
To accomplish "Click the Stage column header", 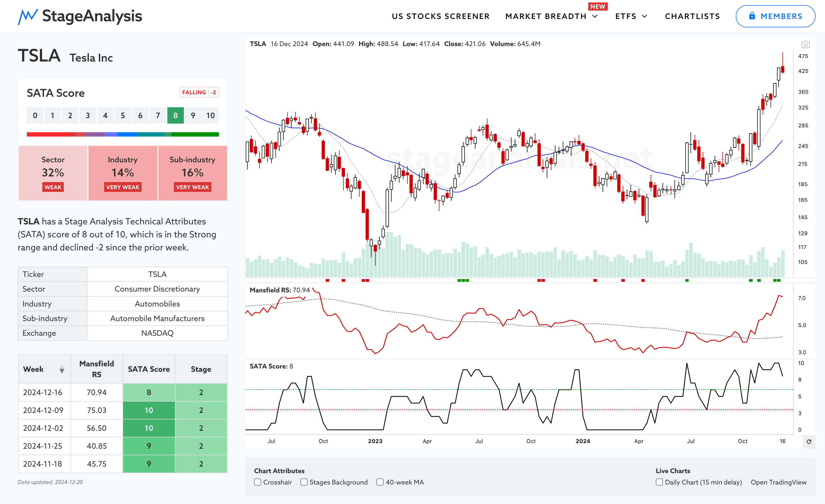I will (x=201, y=369).
